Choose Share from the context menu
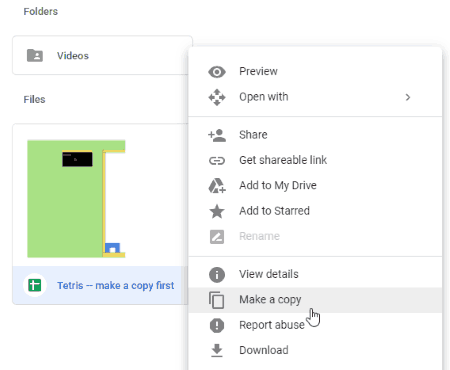Viewport: 450px width, 370px height. pos(315,135)
